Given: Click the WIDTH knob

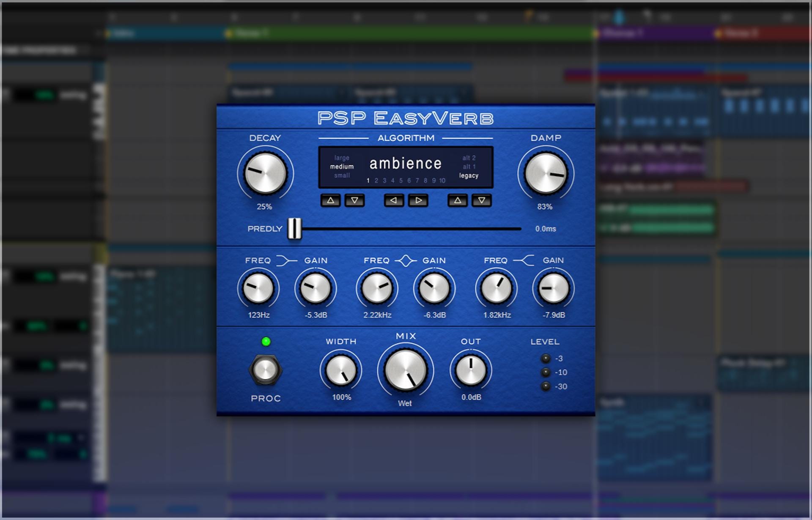Looking at the screenshot, I should tap(341, 370).
